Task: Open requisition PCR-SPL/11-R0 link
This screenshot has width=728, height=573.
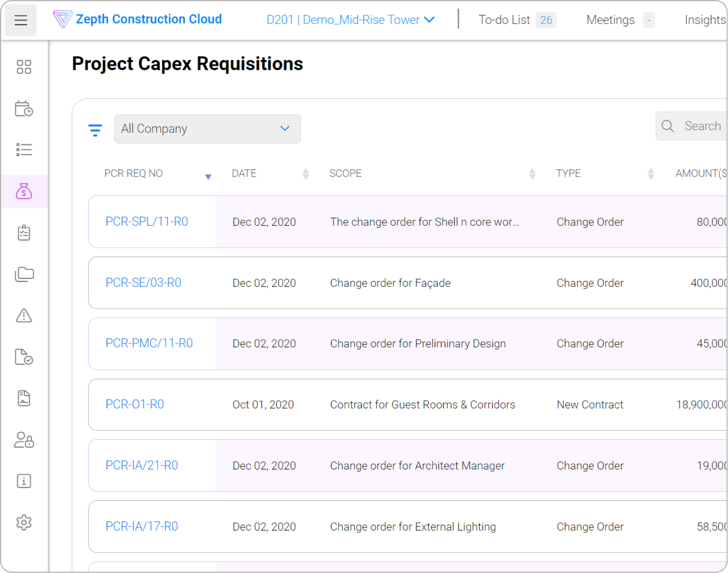Action: pos(147,222)
